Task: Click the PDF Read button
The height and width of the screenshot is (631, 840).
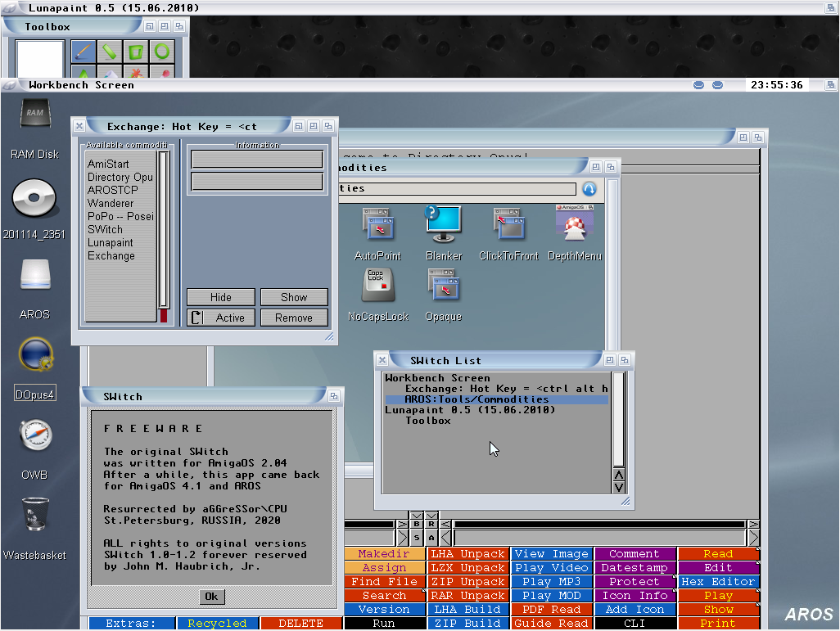Action: pos(551,610)
